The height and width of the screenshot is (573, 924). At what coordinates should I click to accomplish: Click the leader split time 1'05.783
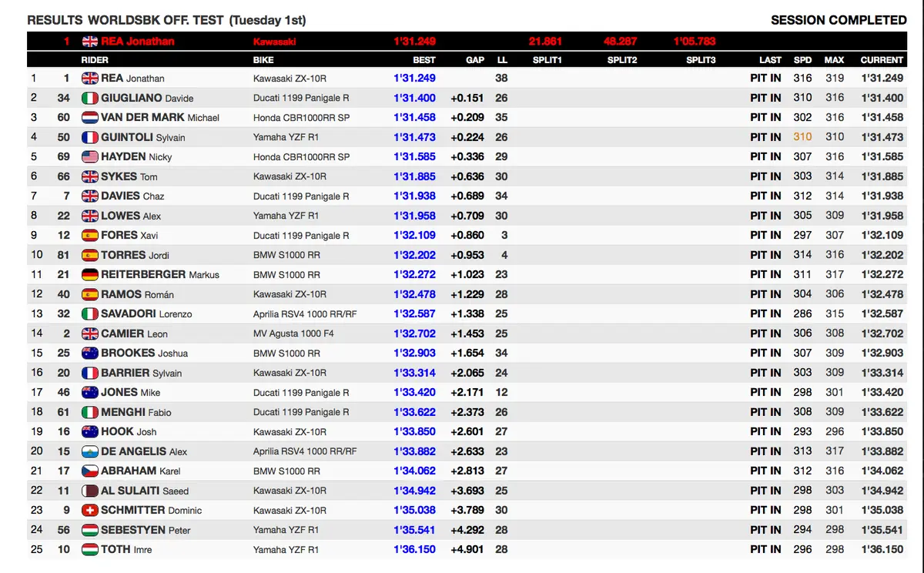pos(695,42)
